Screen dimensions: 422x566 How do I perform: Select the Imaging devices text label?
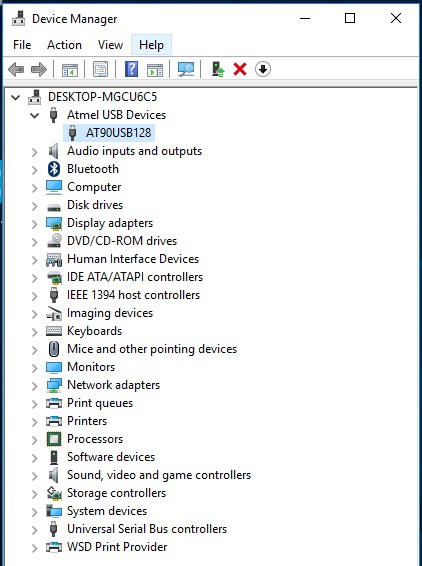pos(110,313)
